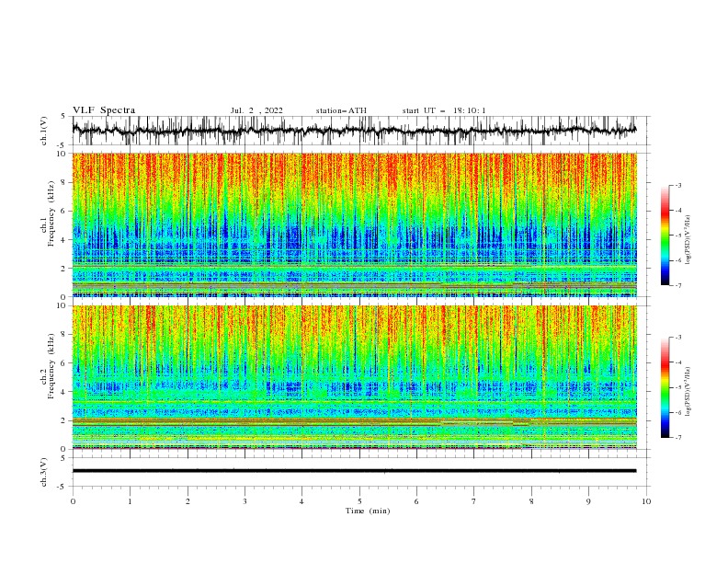Click the ch.1 colorbar "log(PSD)(V²/Hz)" label

[x=688, y=240]
